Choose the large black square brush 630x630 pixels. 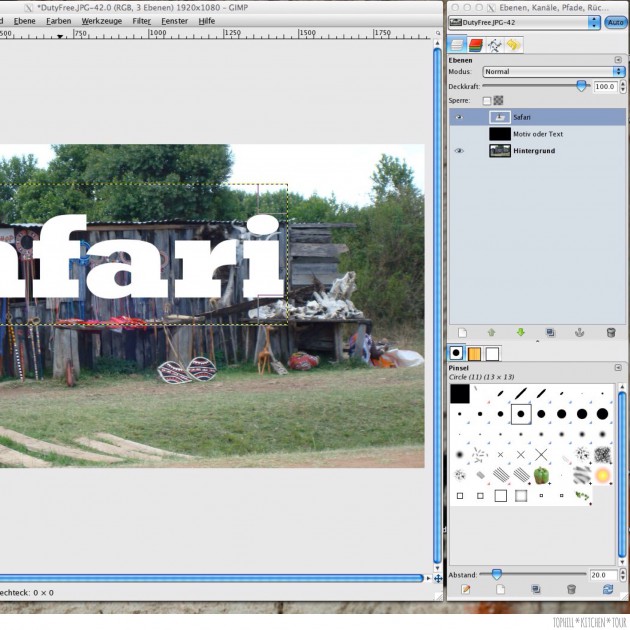460,394
